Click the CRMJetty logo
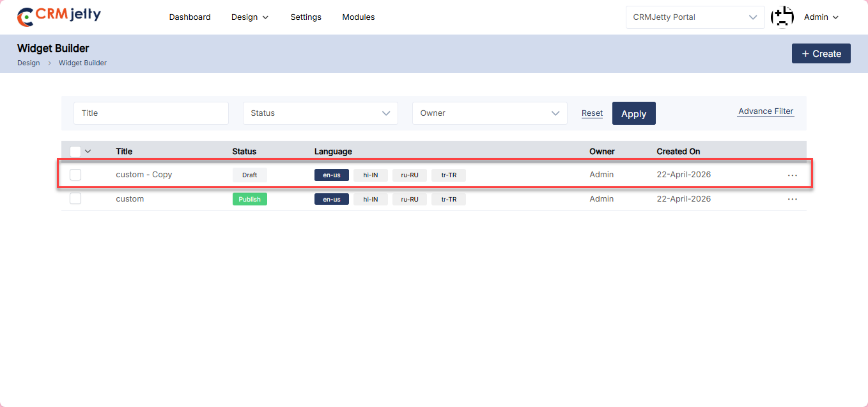 click(59, 17)
